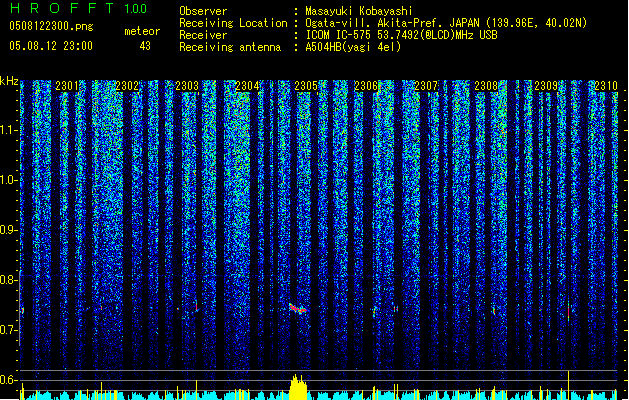Click the A504HB(yagi 4el) antenna text
629x400 pixels.
353,47
